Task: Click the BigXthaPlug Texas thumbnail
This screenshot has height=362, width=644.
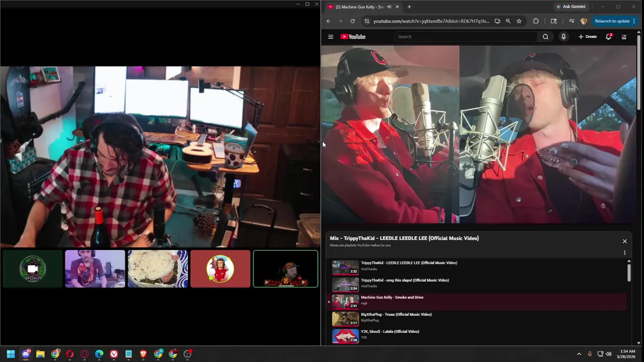Action: tap(345, 319)
